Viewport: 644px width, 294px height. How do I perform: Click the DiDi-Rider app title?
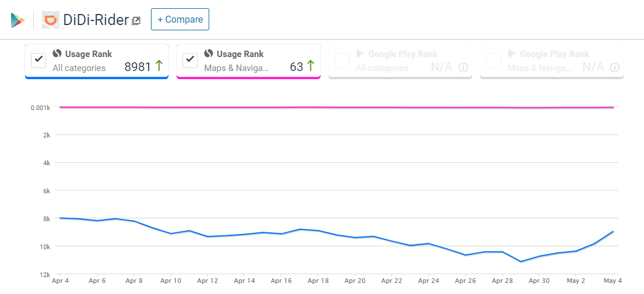(96, 20)
